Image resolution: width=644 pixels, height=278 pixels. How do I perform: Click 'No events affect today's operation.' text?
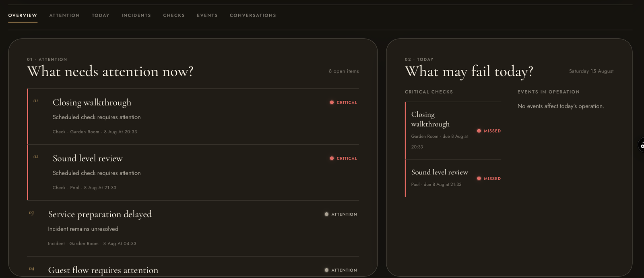[x=561, y=106]
